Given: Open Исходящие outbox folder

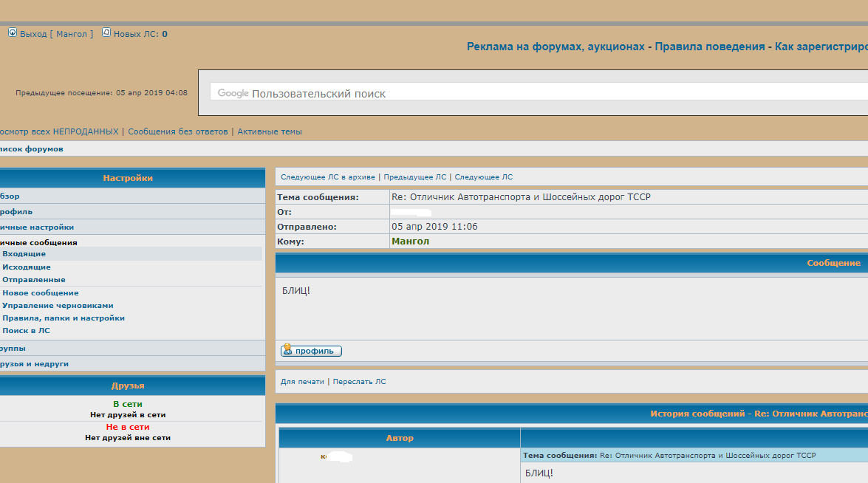Looking at the screenshot, I should pyautogui.click(x=27, y=267).
